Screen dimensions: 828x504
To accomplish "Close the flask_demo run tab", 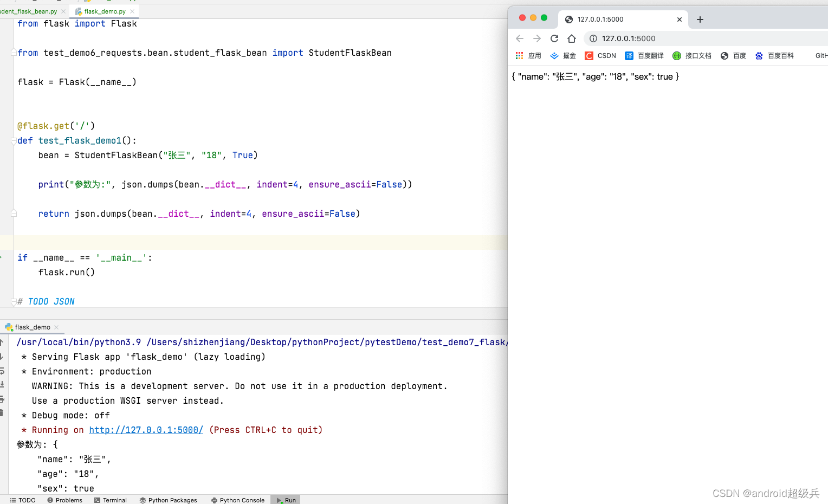I will click(56, 327).
